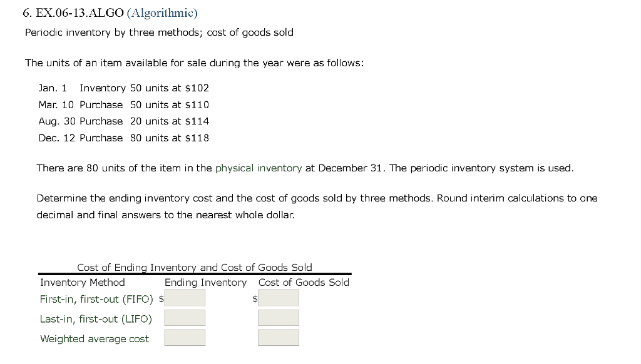Select the Weighted average Cost of Goods Sold field
Image resolution: width=641 pixels, height=364 pixels.
278,338
